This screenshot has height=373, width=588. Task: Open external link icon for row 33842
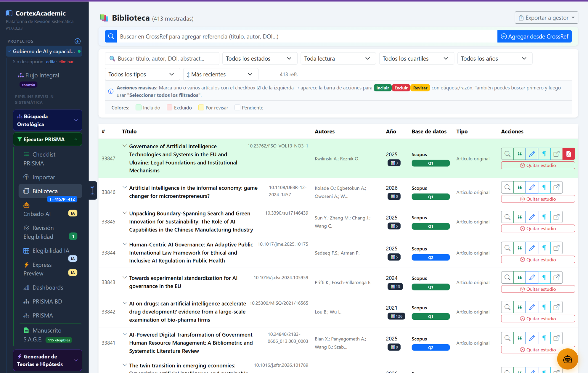[x=556, y=307]
